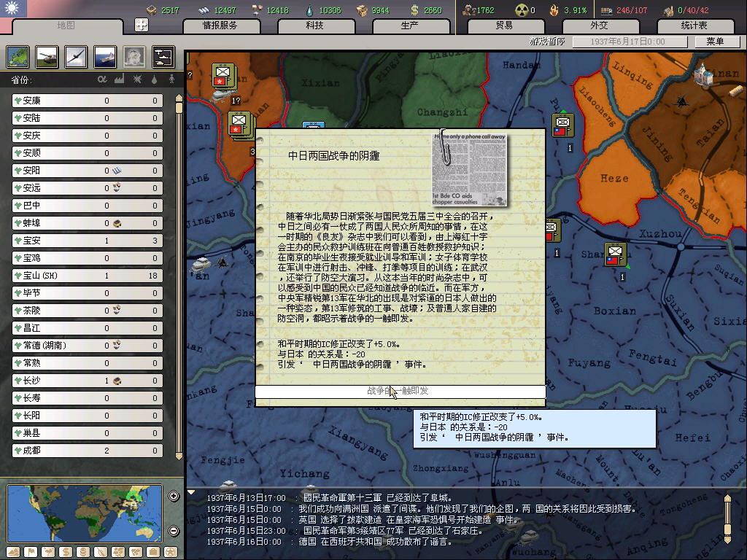The width and height of the screenshot is (747, 560).
Task: Open the 科技 technology tab
Action: (315, 26)
